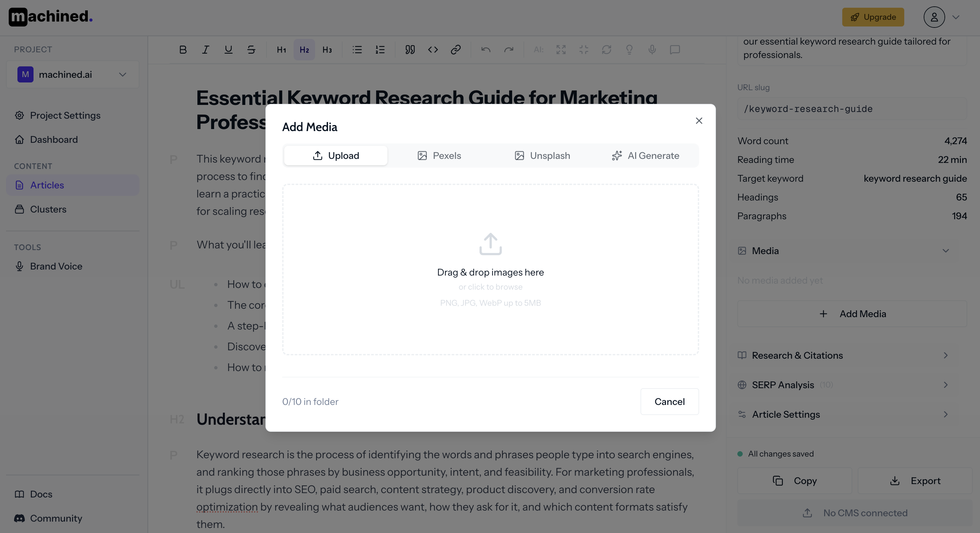Click the undo arrow icon
The image size is (980, 533).
[485, 50]
